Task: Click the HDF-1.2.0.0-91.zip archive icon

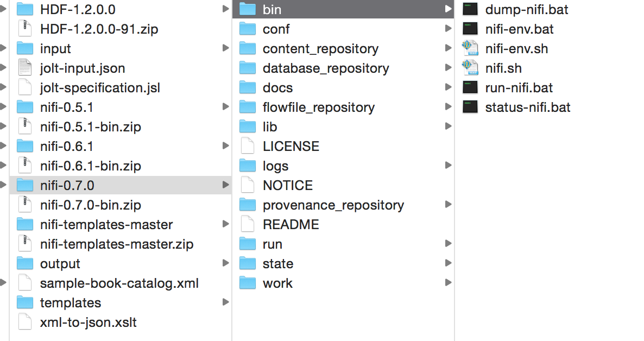Action: 25,29
